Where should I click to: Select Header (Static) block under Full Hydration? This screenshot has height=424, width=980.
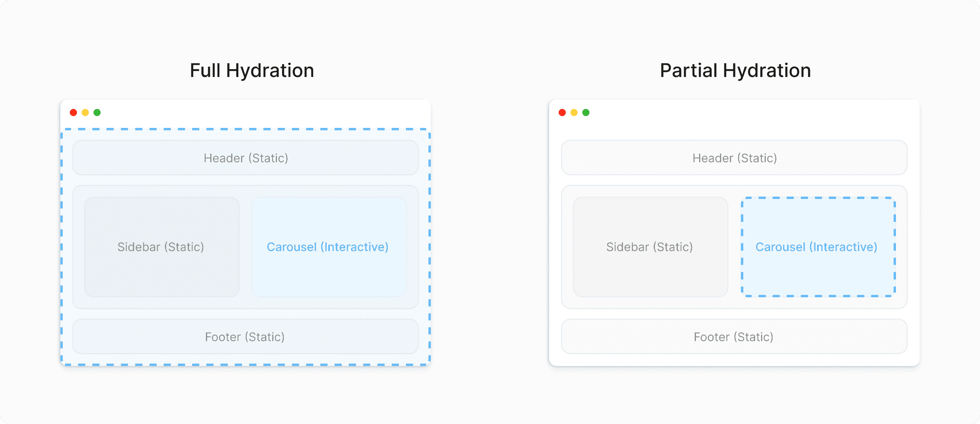click(245, 158)
